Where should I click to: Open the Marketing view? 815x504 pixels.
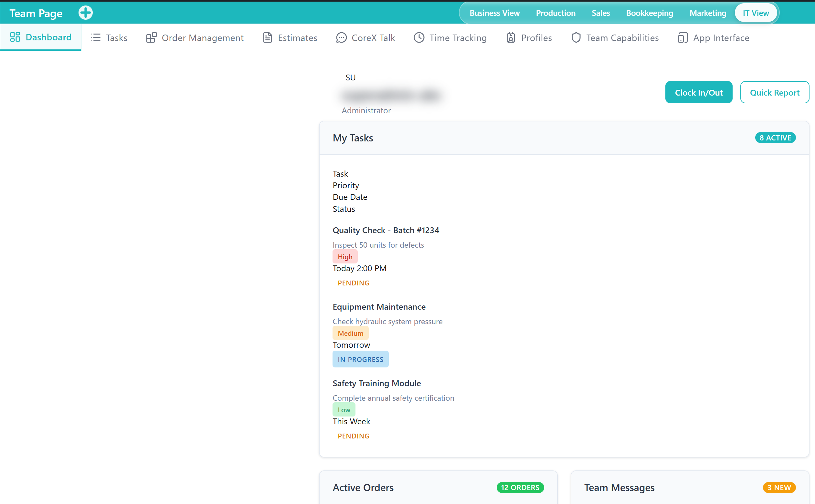coord(708,13)
